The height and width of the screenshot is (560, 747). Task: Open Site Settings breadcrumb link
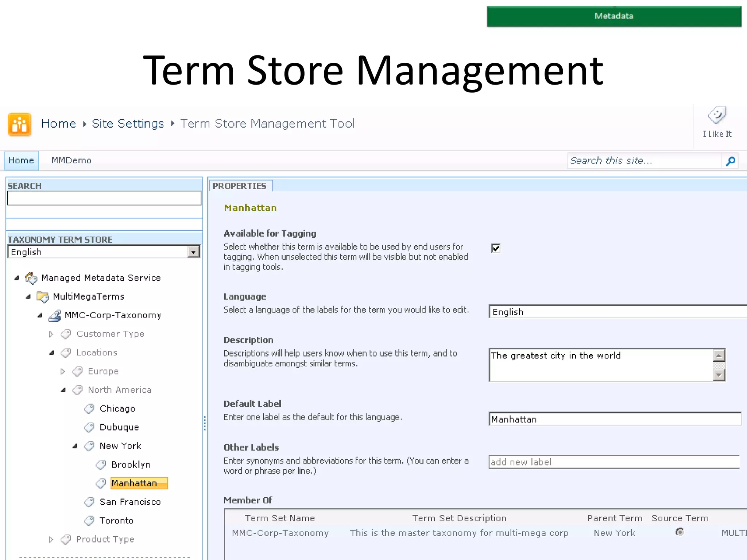click(x=128, y=124)
